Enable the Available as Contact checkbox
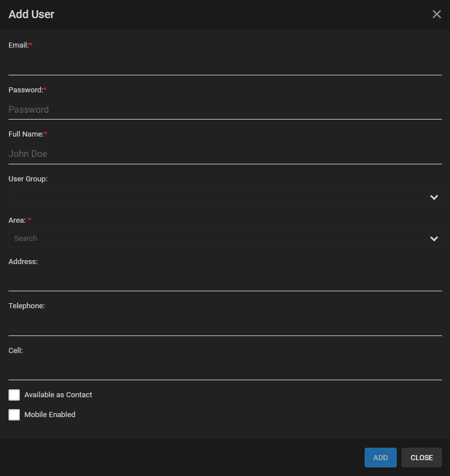 [x=14, y=395]
